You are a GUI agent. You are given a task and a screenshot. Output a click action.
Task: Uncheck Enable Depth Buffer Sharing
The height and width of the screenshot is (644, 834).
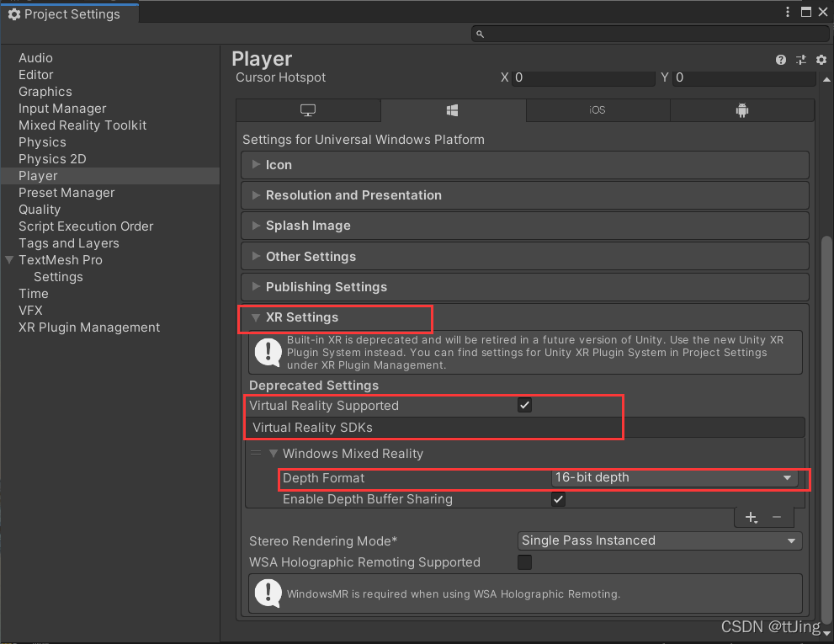click(x=558, y=499)
